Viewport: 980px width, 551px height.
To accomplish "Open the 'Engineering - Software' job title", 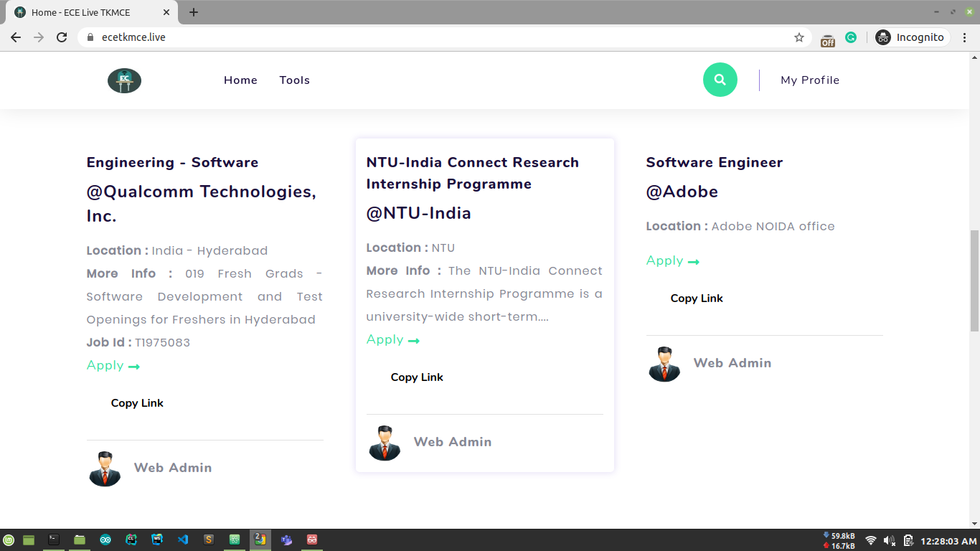I will click(x=172, y=162).
